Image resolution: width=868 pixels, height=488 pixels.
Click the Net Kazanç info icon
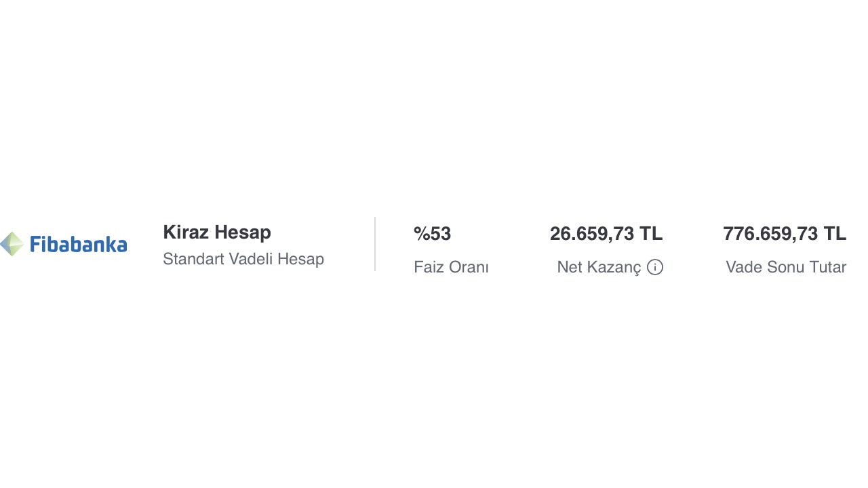coord(655,267)
